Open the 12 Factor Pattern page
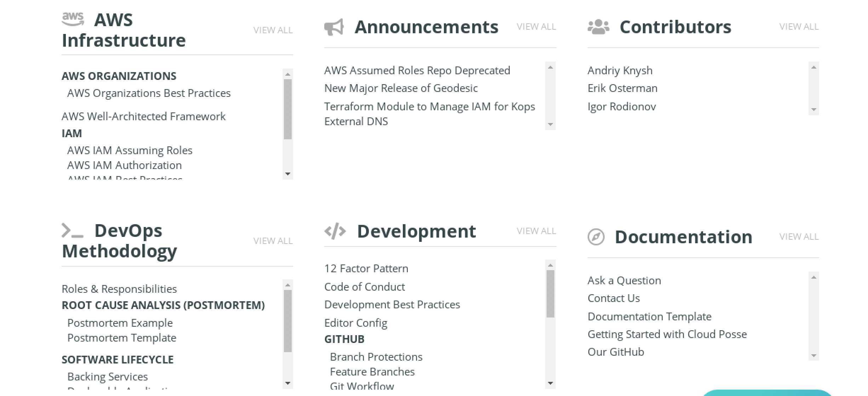The image size is (868, 396). coord(366,268)
